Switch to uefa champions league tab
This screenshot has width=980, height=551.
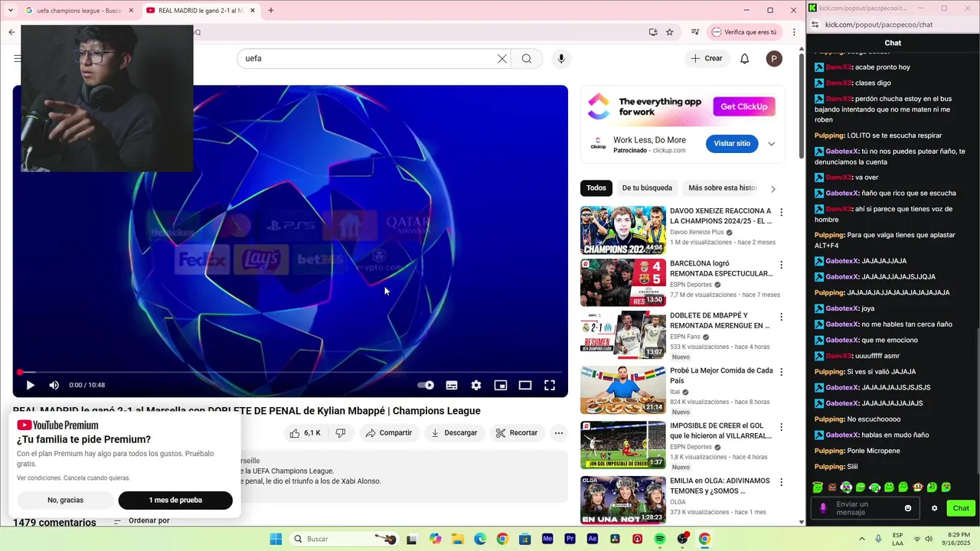click(x=78, y=11)
